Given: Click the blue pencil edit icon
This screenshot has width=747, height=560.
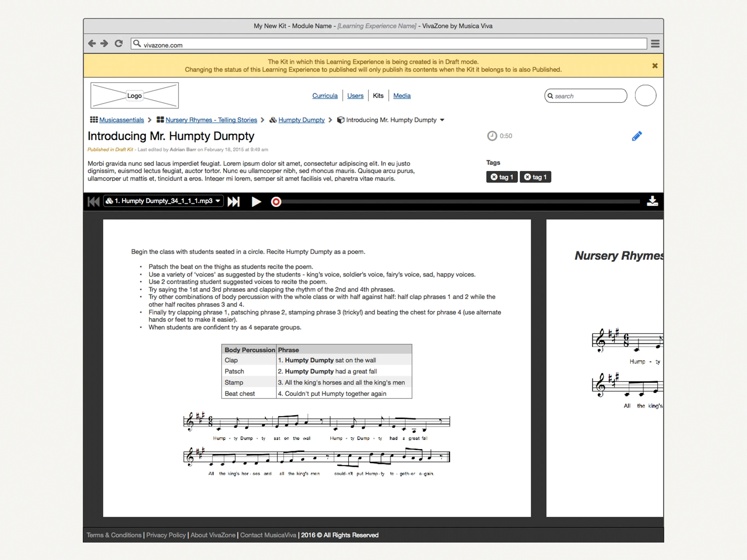Looking at the screenshot, I should tap(637, 136).
